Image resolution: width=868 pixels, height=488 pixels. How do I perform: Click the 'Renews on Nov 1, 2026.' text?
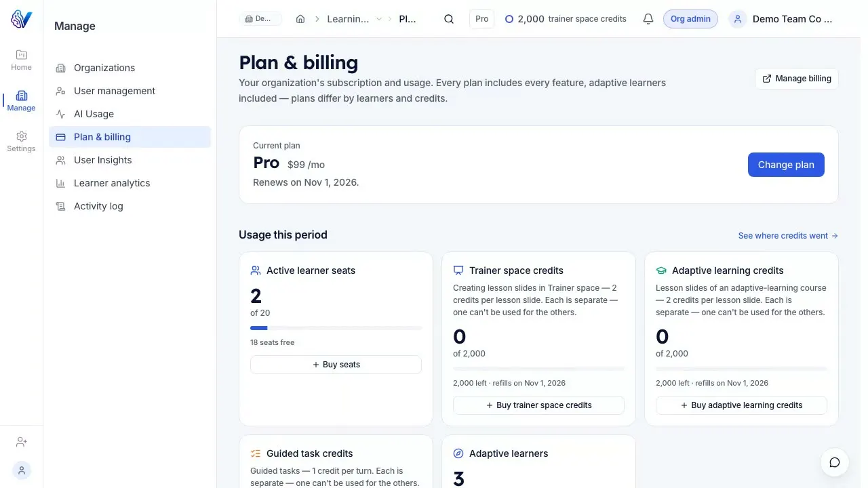point(306,182)
